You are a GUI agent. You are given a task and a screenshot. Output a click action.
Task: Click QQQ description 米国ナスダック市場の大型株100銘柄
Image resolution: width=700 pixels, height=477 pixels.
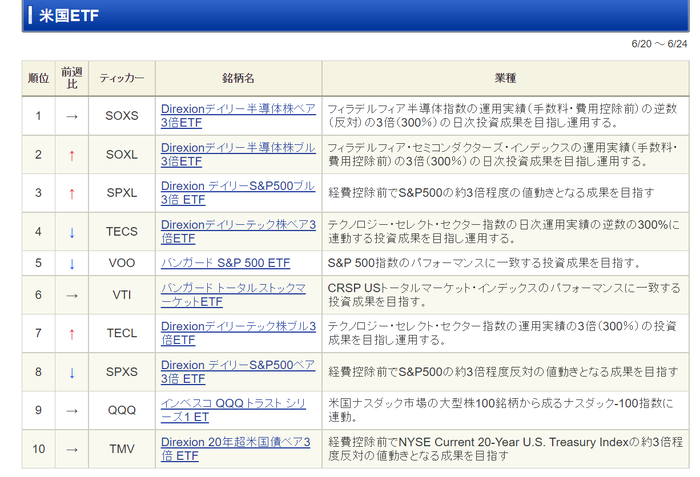pyautogui.click(x=500, y=410)
